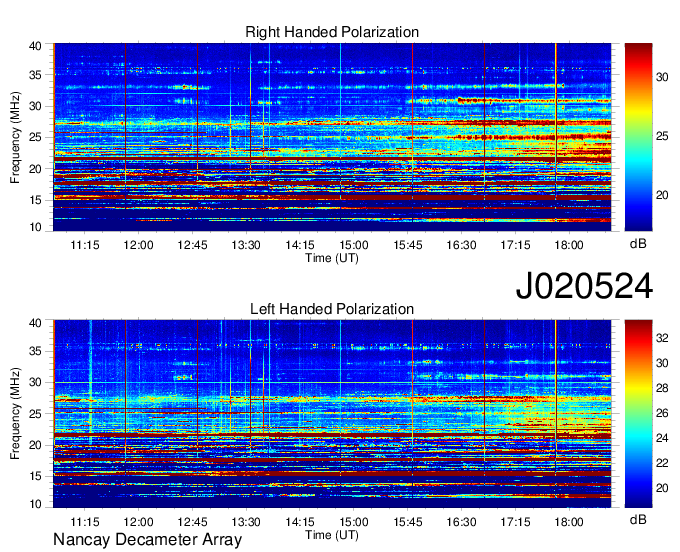Click the 28 dB value on Left Handed color bar
Image resolution: width=680 pixels, height=552 pixels.
coord(662,388)
